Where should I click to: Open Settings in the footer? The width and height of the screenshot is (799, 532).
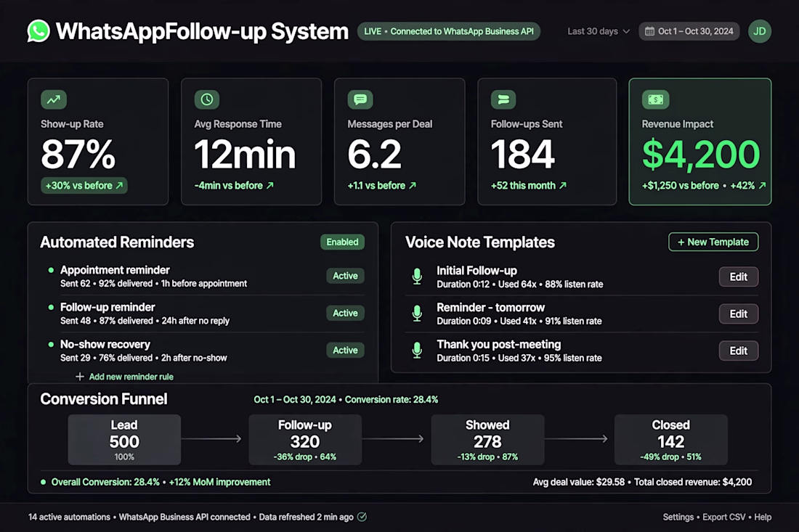coord(678,517)
